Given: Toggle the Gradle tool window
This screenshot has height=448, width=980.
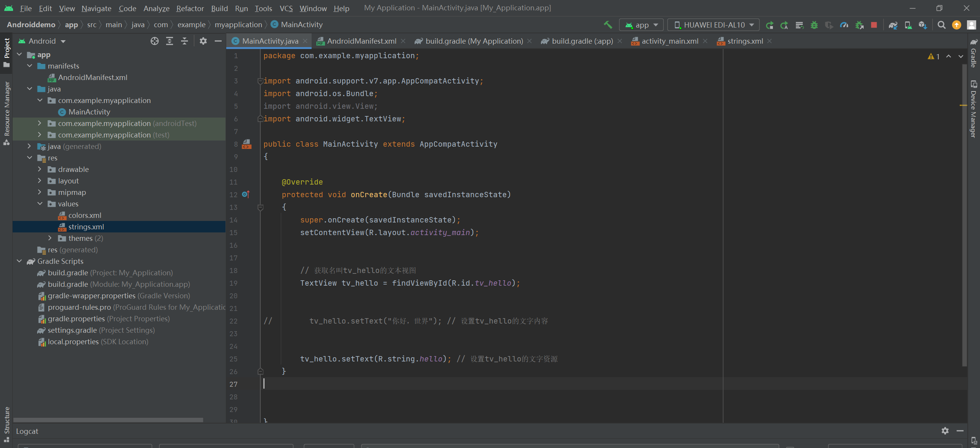Looking at the screenshot, I should [x=973, y=54].
